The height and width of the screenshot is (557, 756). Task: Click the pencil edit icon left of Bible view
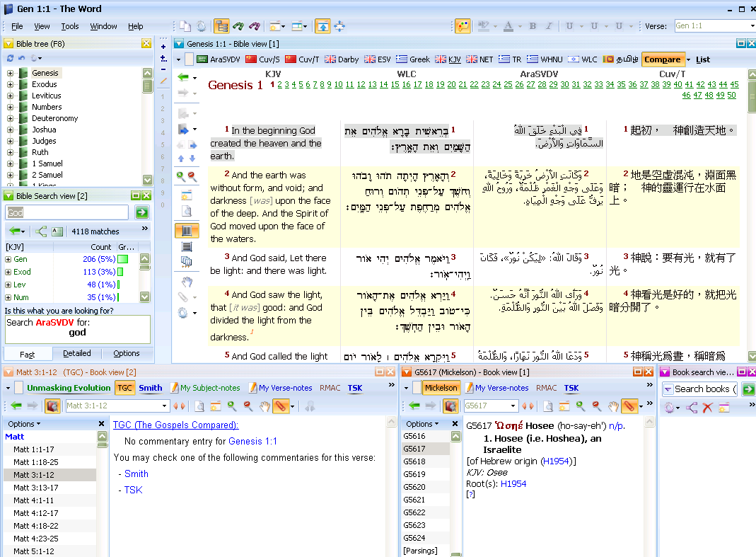(x=163, y=81)
